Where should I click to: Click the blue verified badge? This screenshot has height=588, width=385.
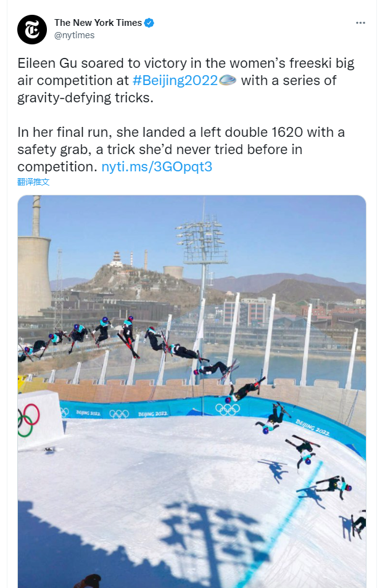(149, 23)
